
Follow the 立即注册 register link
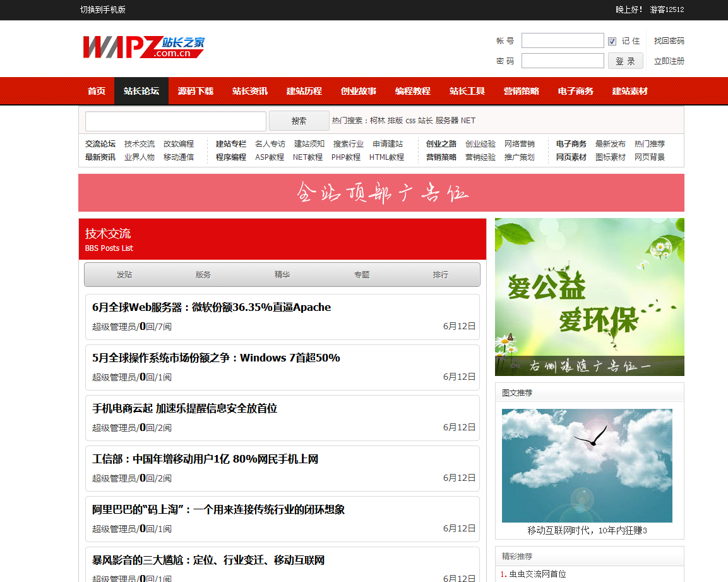click(x=669, y=61)
